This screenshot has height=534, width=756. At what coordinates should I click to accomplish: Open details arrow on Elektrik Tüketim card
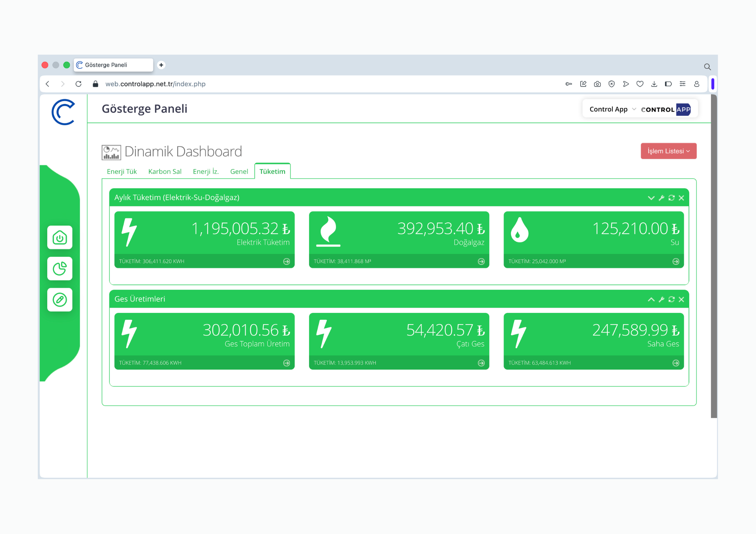pyautogui.click(x=287, y=261)
